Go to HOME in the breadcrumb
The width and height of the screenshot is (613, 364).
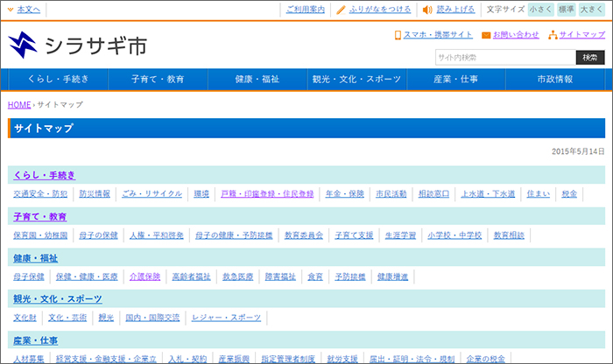click(x=19, y=105)
